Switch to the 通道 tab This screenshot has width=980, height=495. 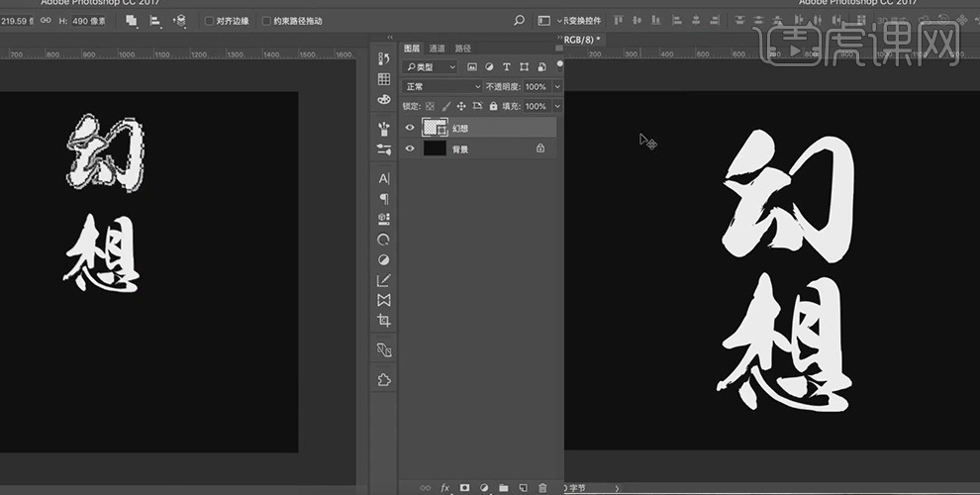tap(437, 48)
